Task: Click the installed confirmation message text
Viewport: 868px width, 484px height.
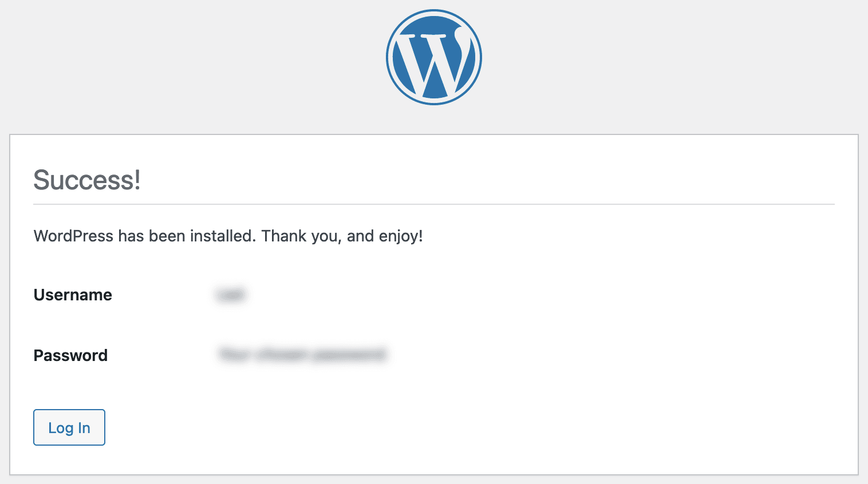Action: point(228,236)
